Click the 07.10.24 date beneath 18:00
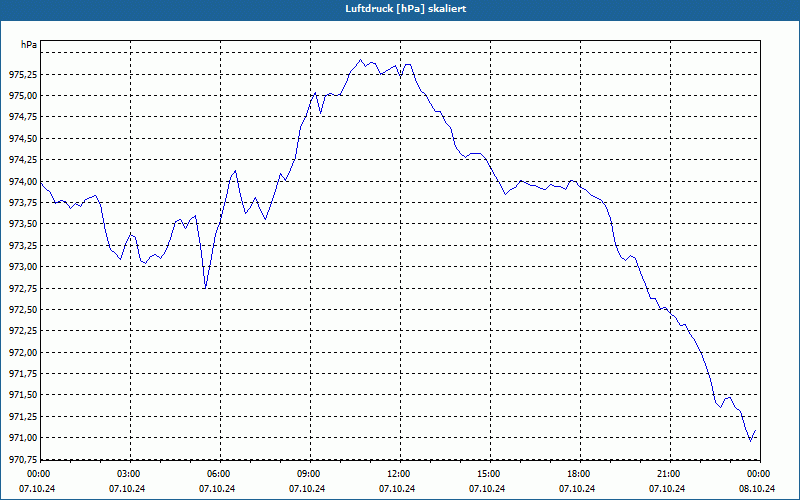800x500 pixels. point(577,489)
